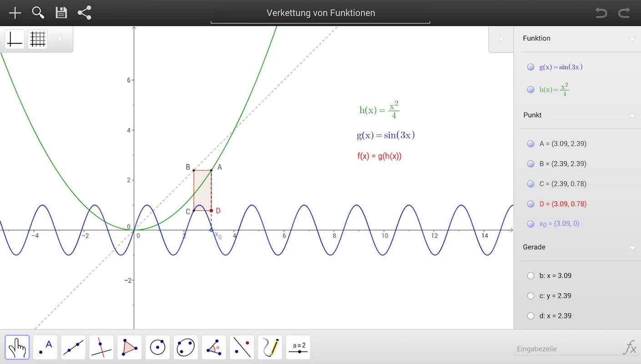Select the New Point tool

click(45, 348)
